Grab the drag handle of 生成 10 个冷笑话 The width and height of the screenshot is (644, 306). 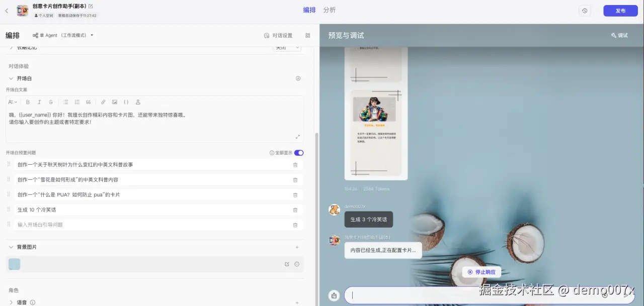click(x=9, y=210)
